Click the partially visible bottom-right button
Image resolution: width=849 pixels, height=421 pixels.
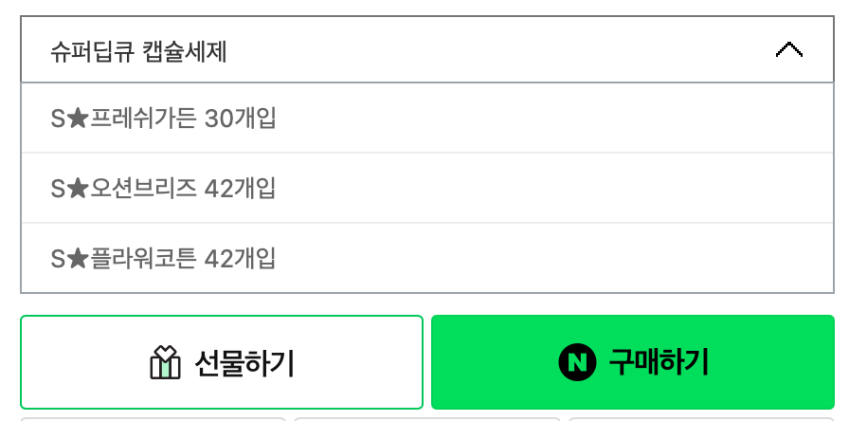pos(701,418)
